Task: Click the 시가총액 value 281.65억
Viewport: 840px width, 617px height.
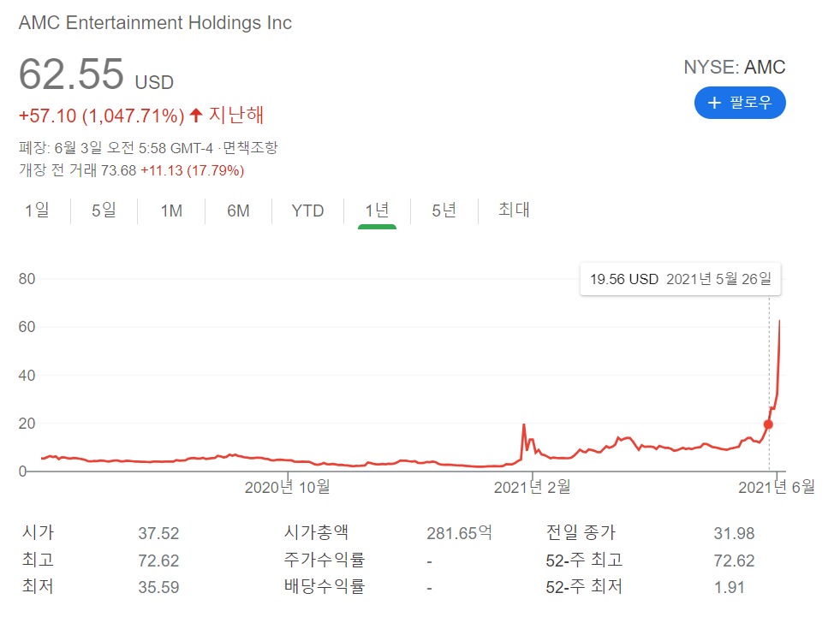Action: pyautogui.click(x=459, y=533)
